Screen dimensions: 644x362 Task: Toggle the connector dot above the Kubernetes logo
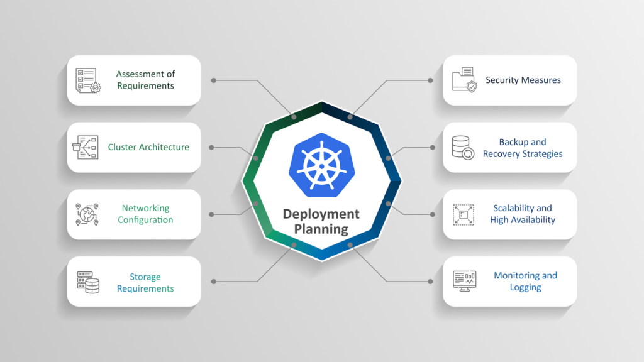point(293,118)
